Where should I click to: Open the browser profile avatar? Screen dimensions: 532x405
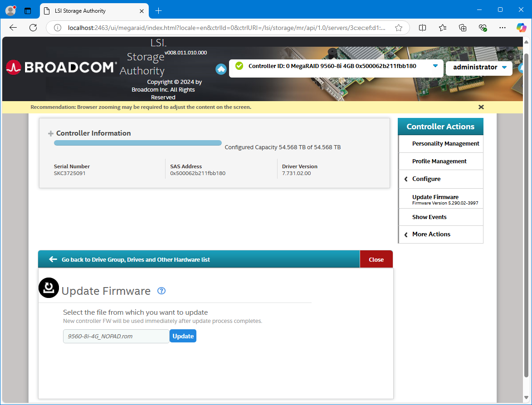pyautogui.click(x=11, y=10)
